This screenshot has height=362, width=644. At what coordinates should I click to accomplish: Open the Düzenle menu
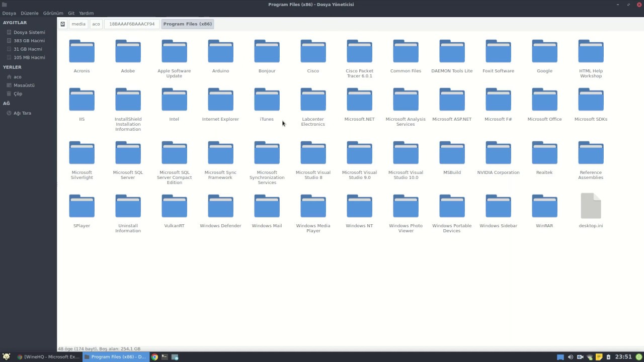[x=30, y=13]
